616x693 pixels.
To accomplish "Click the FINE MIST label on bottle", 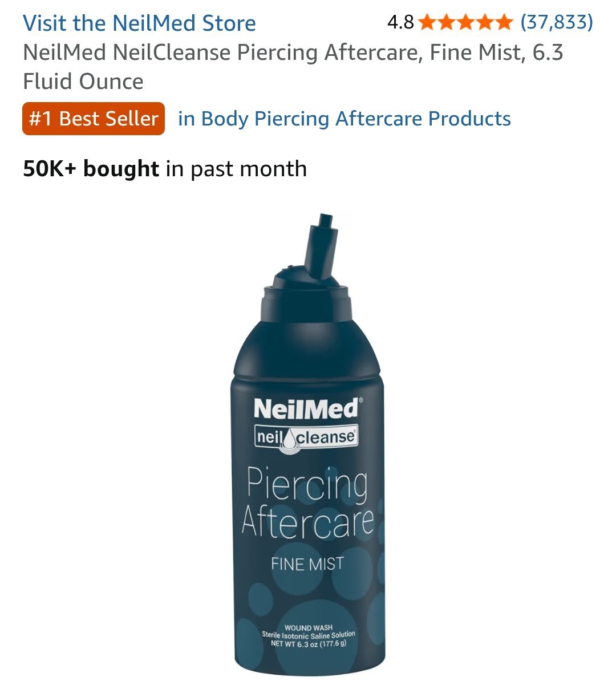I will (307, 564).
